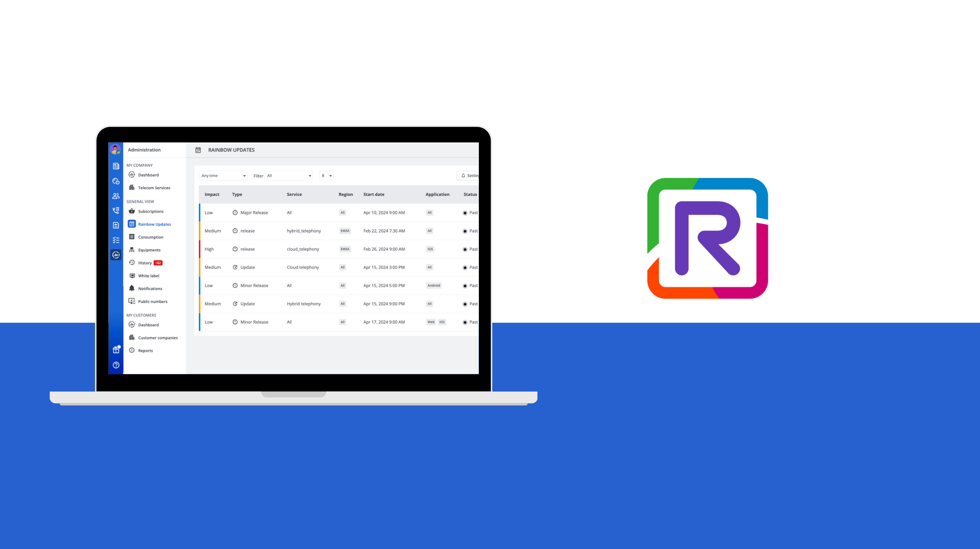Switch to Customer companies menu item
Screen dimensions: 980x549
tap(158, 338)
